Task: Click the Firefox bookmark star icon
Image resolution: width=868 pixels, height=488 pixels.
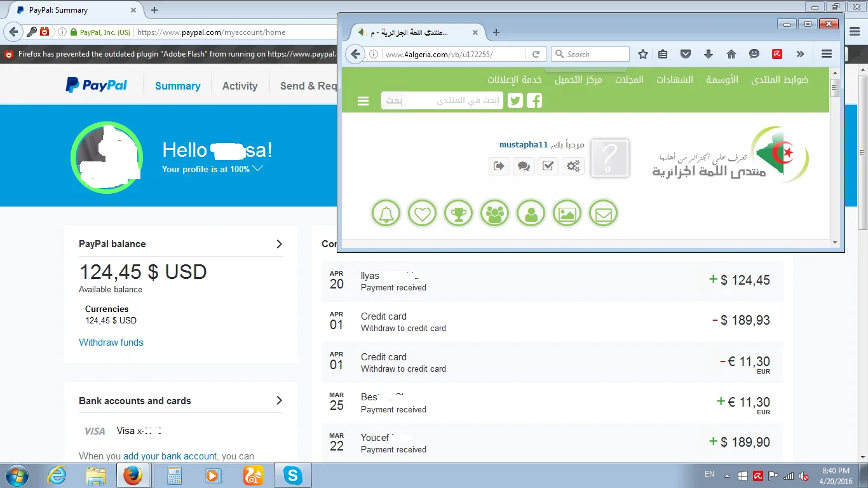Action: [x=642, y=54]
